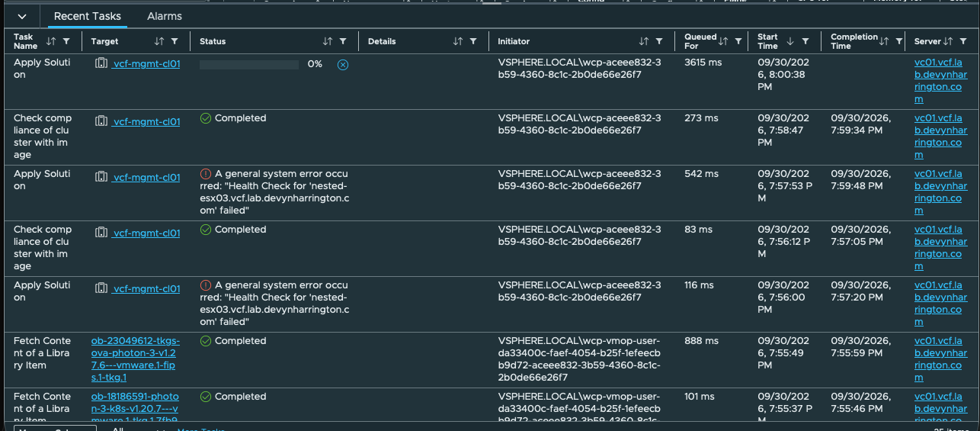Image resolution: width=980 pixels, height=431 pixels.
Task: Sort by Task Name using sort icon
Action: (x=51, y=41)
